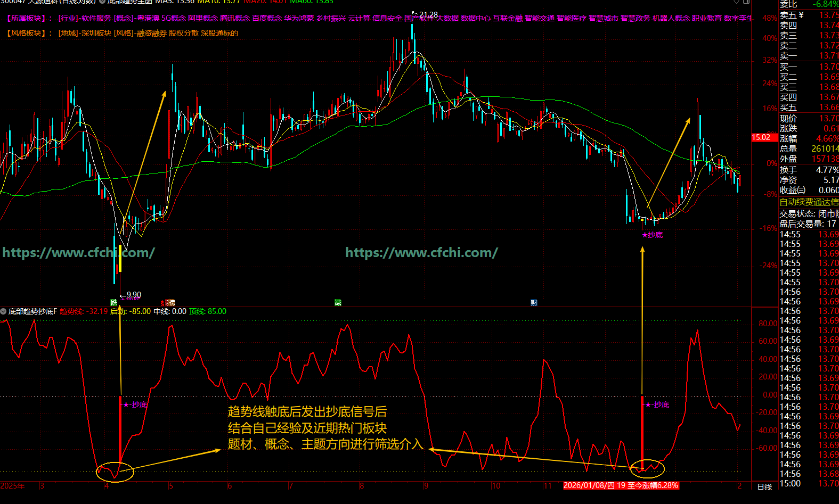Click the ★抄底 signal label on the price chart

(x=653, y=235)
